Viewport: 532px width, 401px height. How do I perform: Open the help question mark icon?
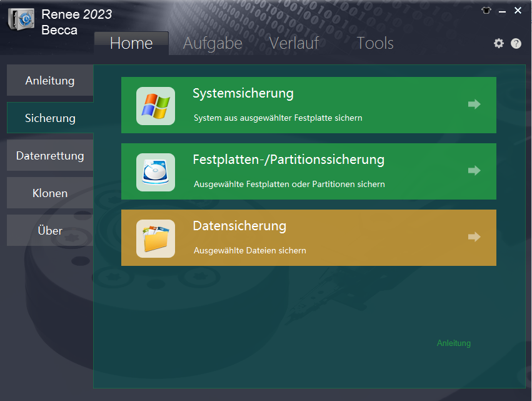click(516, 43)
